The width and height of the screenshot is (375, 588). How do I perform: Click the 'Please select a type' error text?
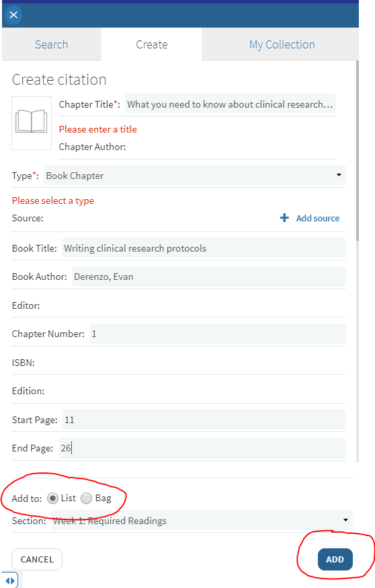point(53,200)
